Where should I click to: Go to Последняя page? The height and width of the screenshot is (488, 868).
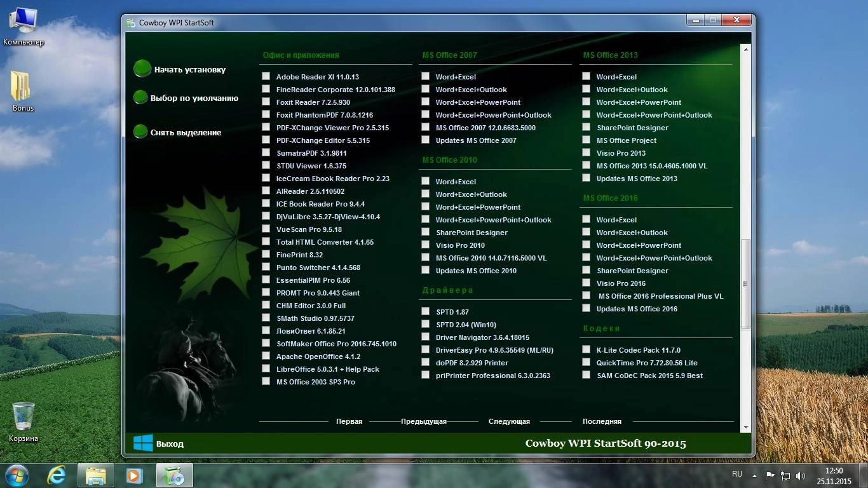point(602,421)
